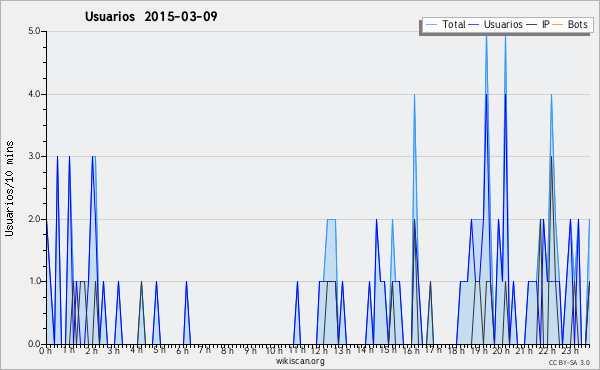The width and height of the screenshot is (600, 370).
Task: Click the '4 h' x-axis label
Action: [137, 350]
